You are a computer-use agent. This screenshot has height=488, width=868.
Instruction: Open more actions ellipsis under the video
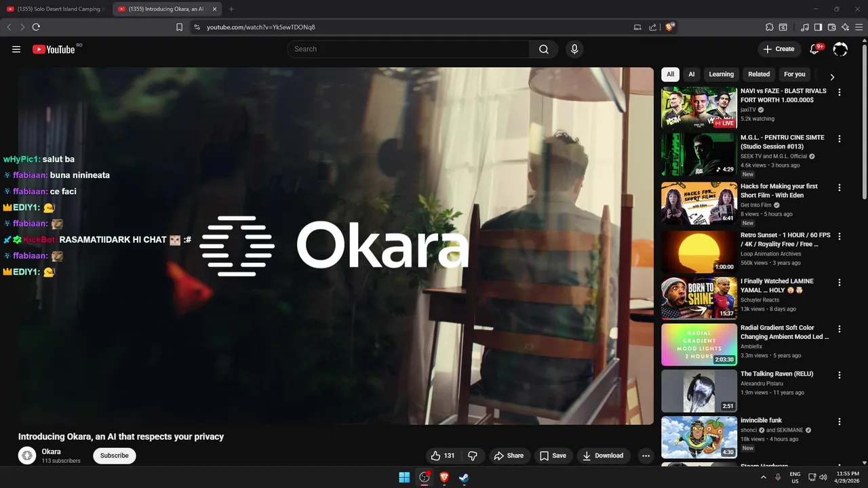646,455
